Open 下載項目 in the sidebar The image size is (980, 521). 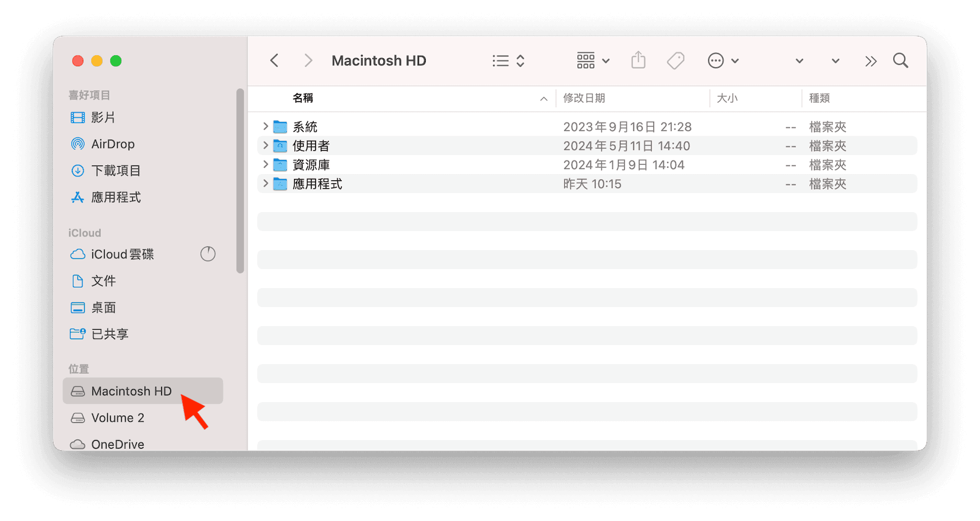coord(143,170)
